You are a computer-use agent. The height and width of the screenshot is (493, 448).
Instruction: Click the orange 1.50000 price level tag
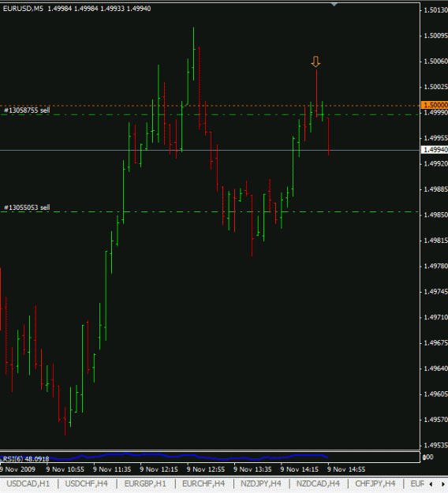tap(435, 105)
